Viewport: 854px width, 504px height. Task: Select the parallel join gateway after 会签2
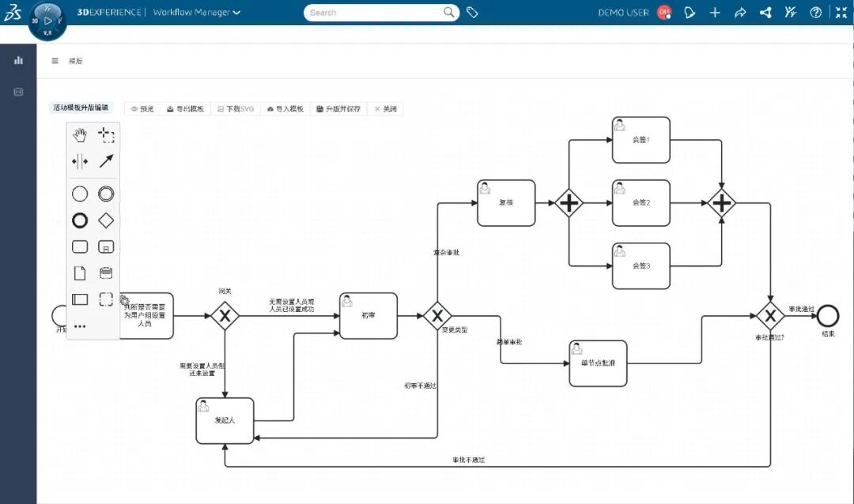click(x=722, y=203)
